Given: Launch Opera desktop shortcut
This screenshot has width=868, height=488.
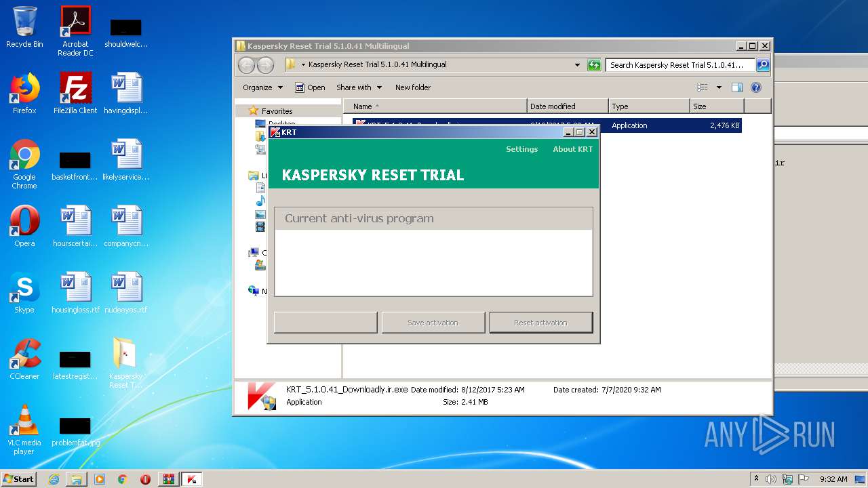Looking at the screenshot, I should click(24, 226).
